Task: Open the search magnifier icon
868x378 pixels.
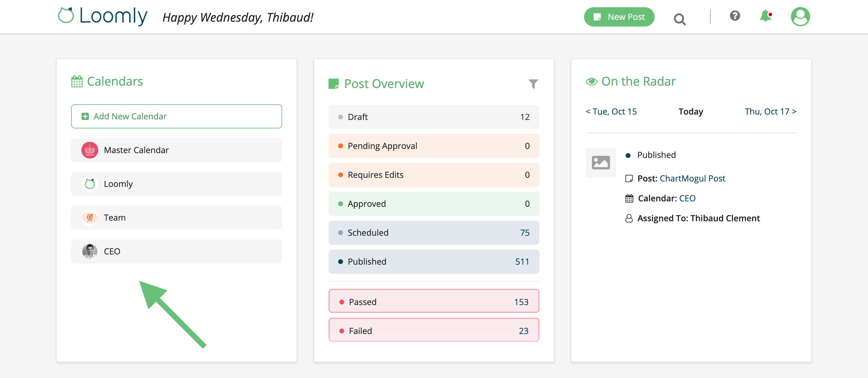Action: point(679,19)
